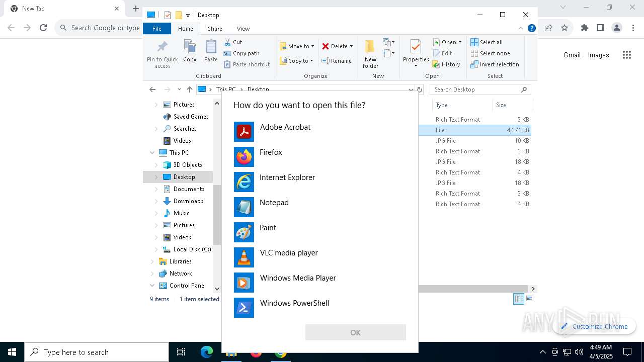
Task: Click Customize Chrome button
Action: click(594, 326)
